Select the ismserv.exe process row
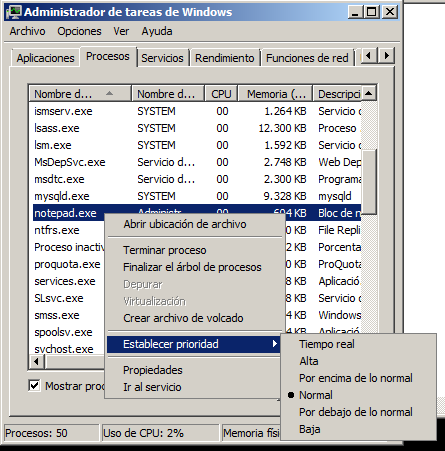The image size is (445, 451). [x=197, y=111]
